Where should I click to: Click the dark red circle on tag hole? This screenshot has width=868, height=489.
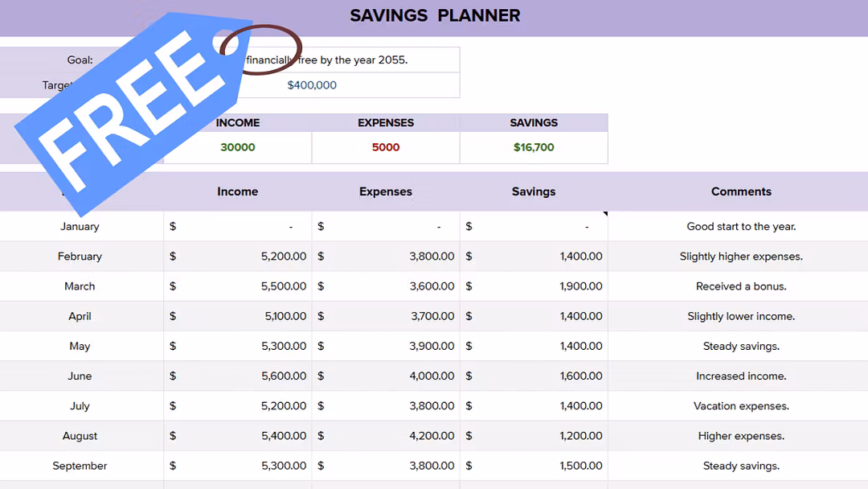[x=260, y=48]
